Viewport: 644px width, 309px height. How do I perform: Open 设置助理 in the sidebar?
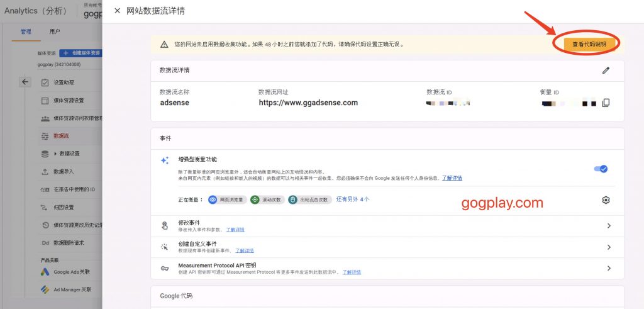click(x=64, y=82)
